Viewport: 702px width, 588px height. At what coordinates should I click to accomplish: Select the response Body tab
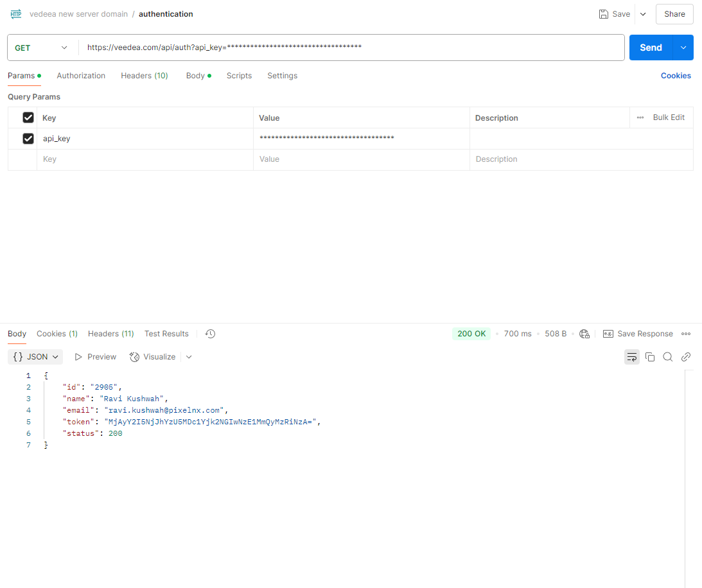(17, 334)
